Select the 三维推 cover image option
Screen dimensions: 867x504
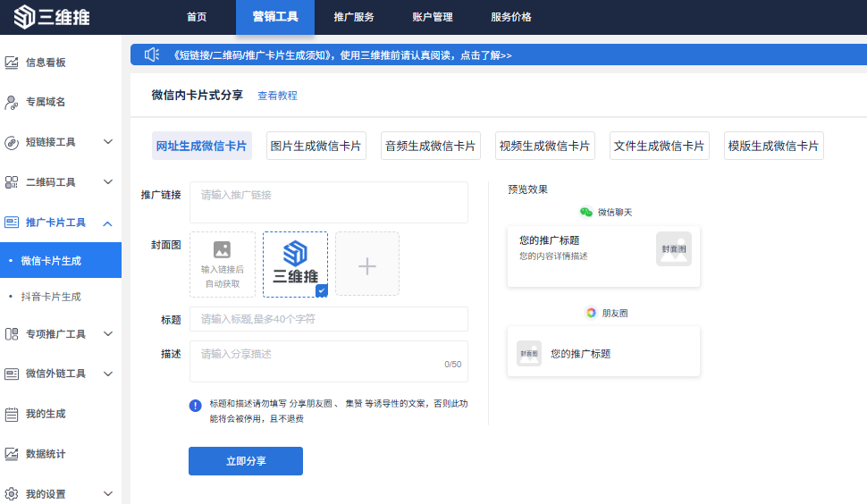[x=295, y=265]
